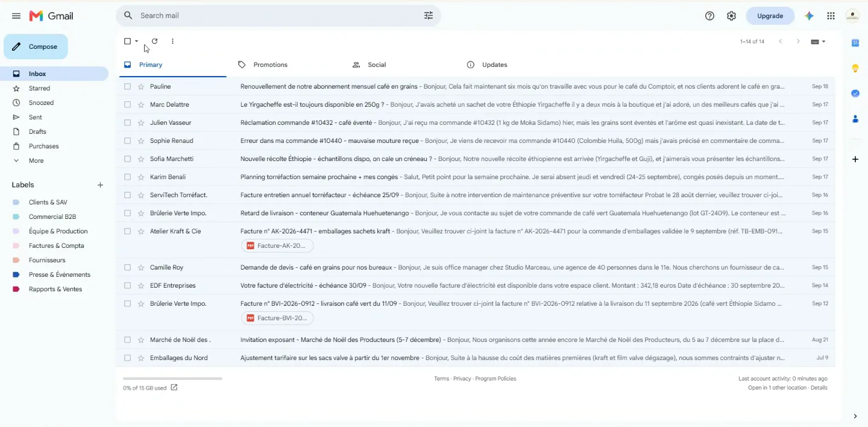Image resolution: width=868 pixels, height=427 pixels.
Task: Check Sofia Marchetti's email checkbox
Action: click(x=127, y=159)
